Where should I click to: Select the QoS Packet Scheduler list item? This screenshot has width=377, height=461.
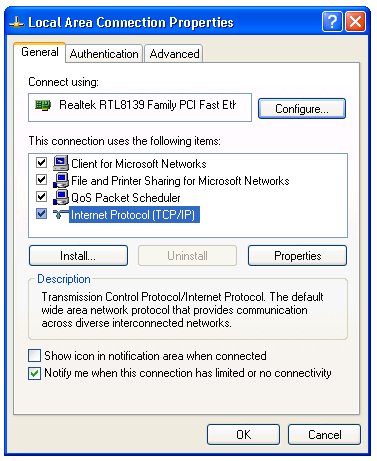(126, 198)
